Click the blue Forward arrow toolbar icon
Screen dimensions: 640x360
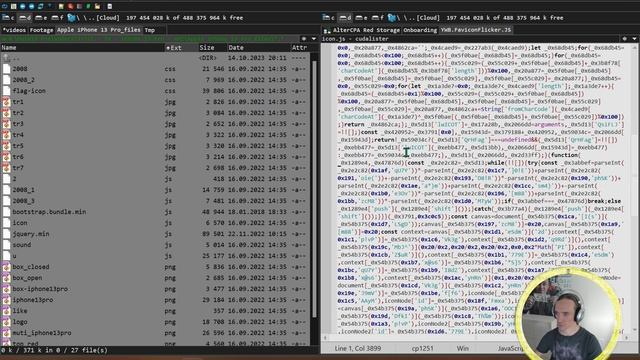coord(31,6)
